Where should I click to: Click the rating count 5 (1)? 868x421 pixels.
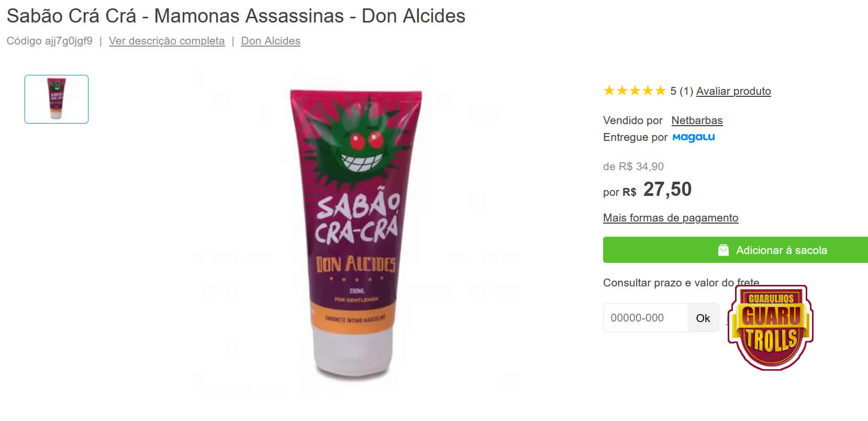(x=682, y=91)
